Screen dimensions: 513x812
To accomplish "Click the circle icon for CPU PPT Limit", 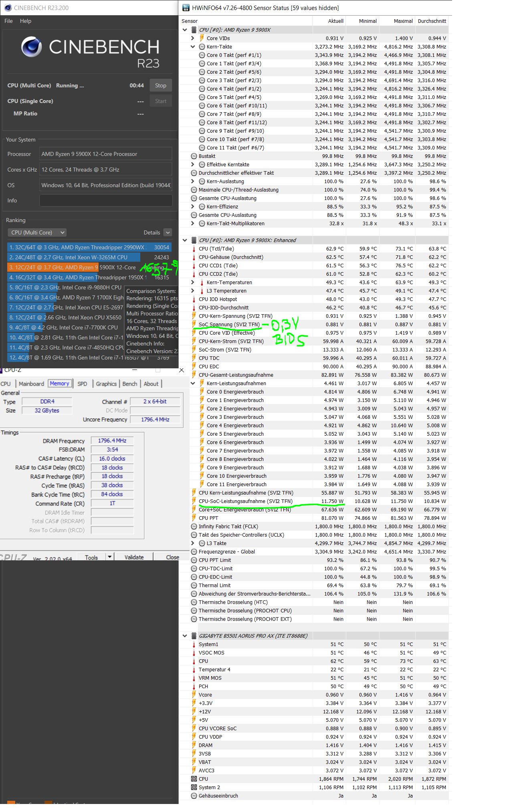I will pos(194,560).
